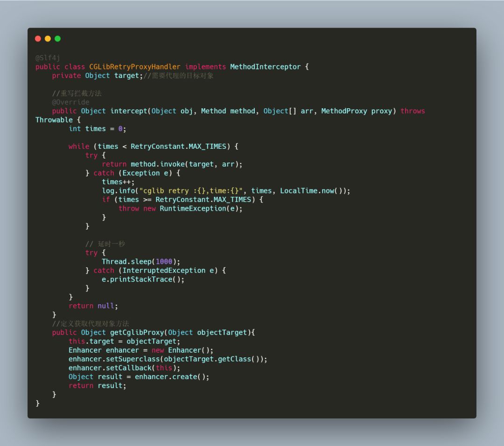Click the 'Throwable {' line
The width and height of the screenshot is (504, 446).
[58, 120]
